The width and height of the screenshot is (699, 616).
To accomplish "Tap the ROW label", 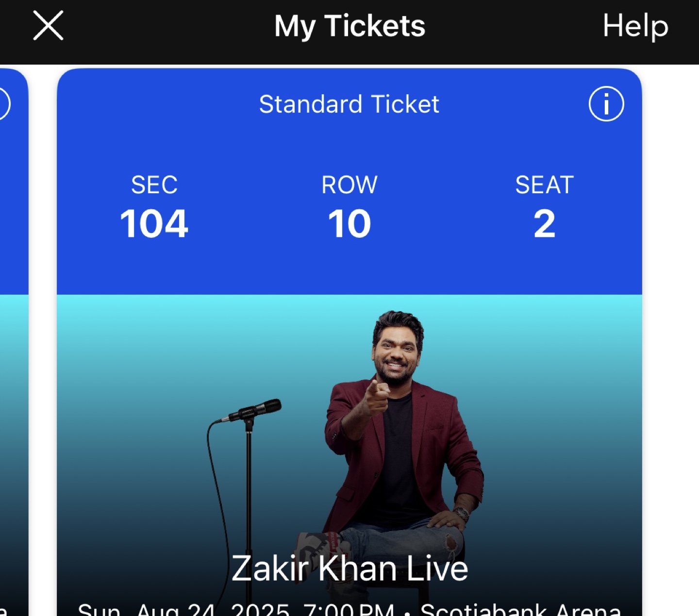I will pyautogui.click(x=349, y=185).
